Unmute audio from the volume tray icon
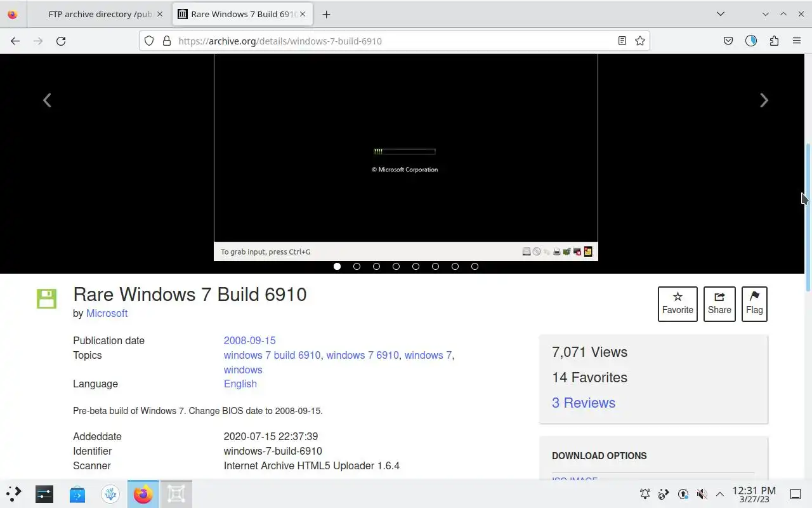The image size is (812, 508). coord(702,494)
